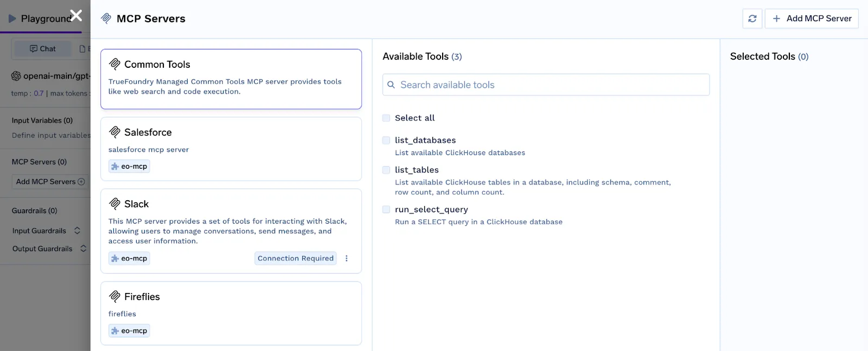Click Add MCP Servers in sidebar

50,182
